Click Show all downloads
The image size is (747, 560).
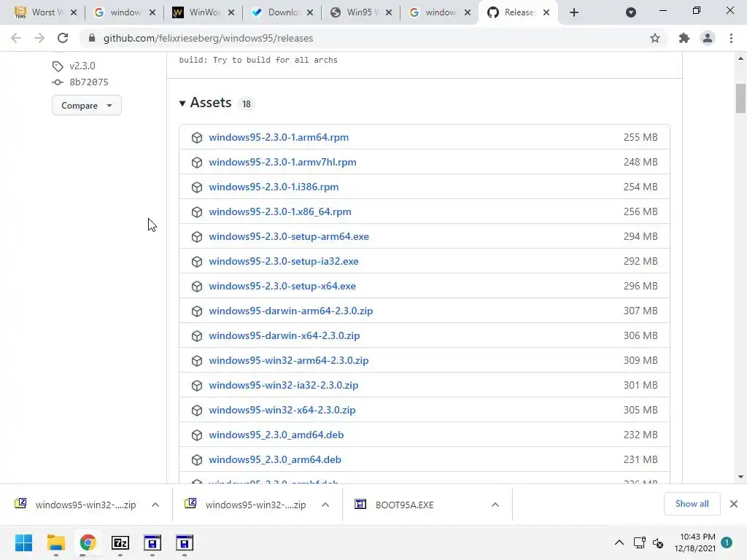point(692,504)
